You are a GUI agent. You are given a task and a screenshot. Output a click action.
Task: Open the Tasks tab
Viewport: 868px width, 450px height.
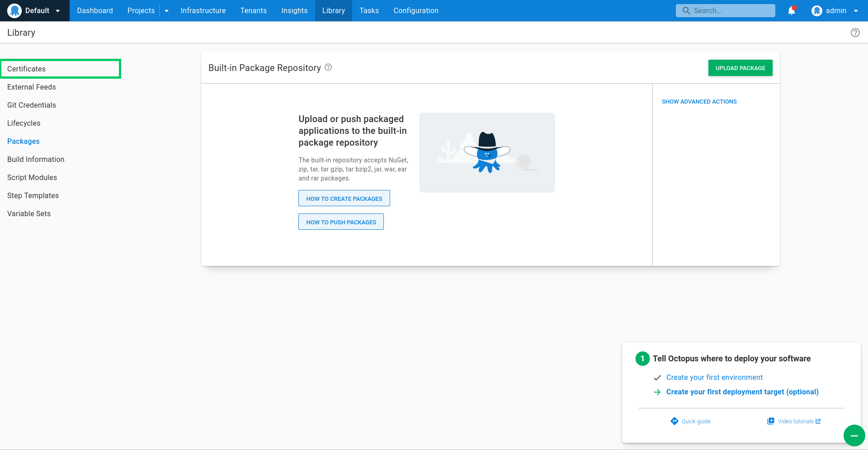(x=369, y=10)
